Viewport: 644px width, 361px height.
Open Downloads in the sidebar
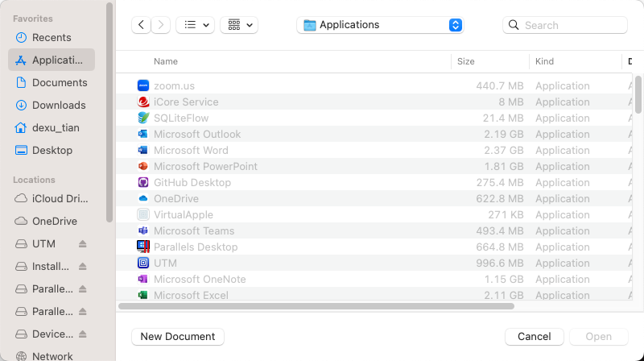point(58,106)
